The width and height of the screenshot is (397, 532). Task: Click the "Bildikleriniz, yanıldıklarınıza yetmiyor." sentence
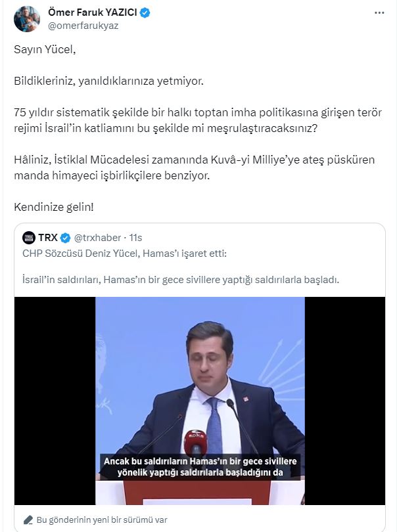tap(109, 81)
